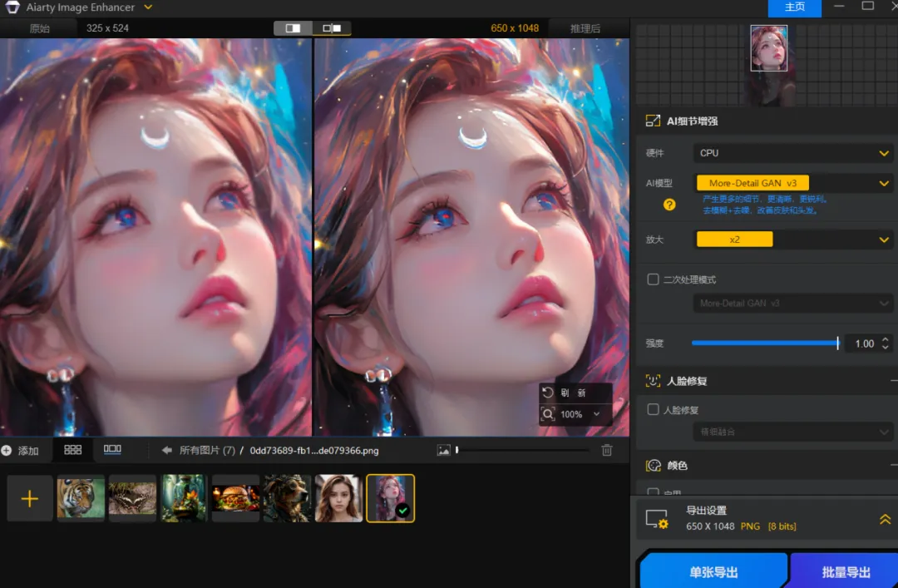The height and width of the screenshot is (588, 898).
Task: Switch to the separated compare view mode
Action: point(332,28)
